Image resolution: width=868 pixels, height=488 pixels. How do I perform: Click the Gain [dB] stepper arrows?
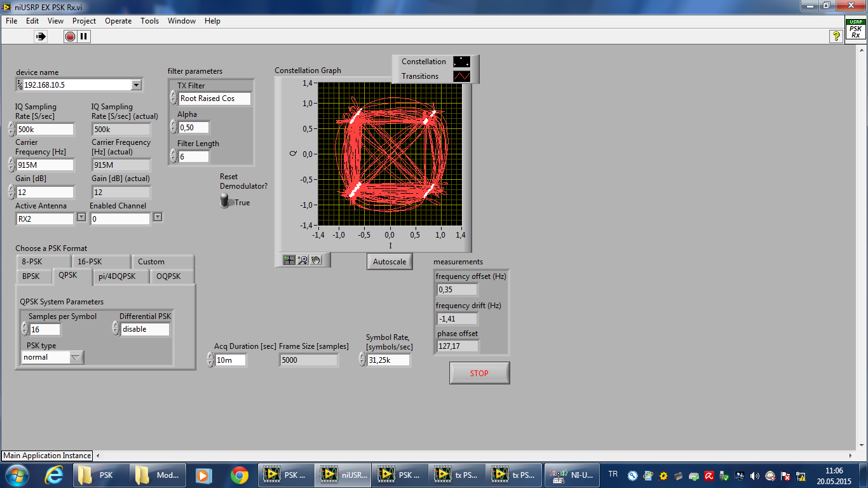point(11,191)
